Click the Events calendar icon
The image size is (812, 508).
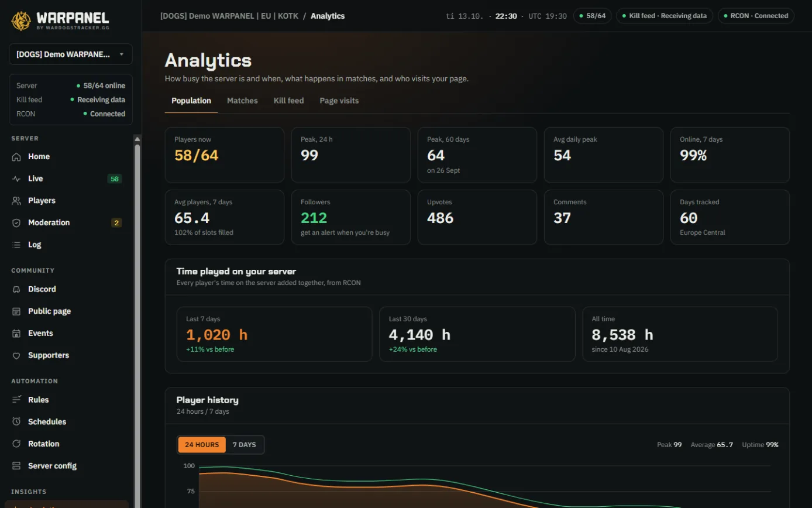coord(16,334)
